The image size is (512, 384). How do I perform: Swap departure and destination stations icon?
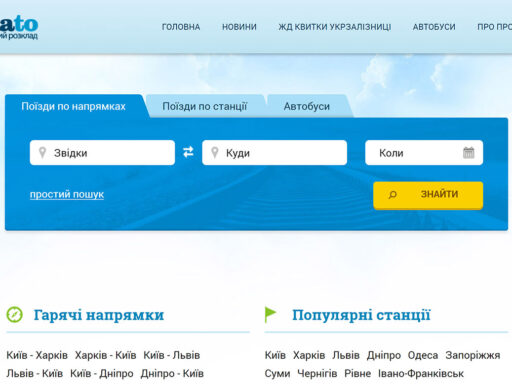tap(188, 152)
